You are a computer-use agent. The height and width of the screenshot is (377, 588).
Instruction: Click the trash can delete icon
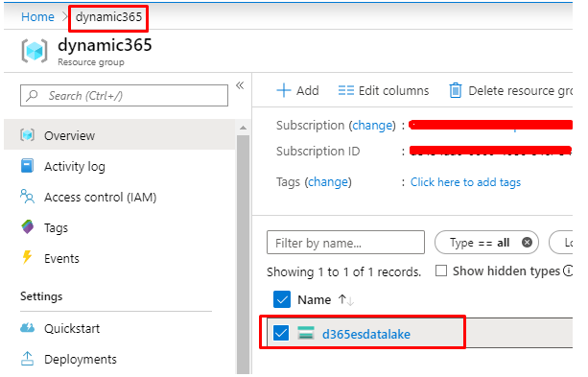(456, 90)
